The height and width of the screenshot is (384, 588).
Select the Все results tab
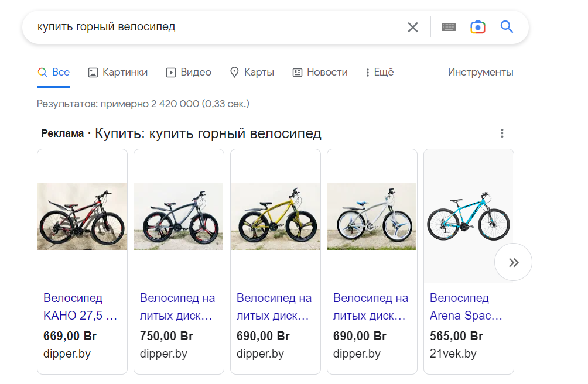coord(53,73)
